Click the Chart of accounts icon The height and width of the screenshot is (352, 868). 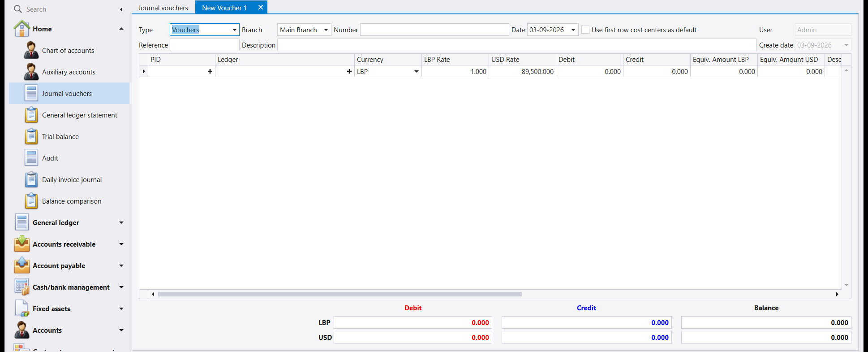[x=31, y=50]
